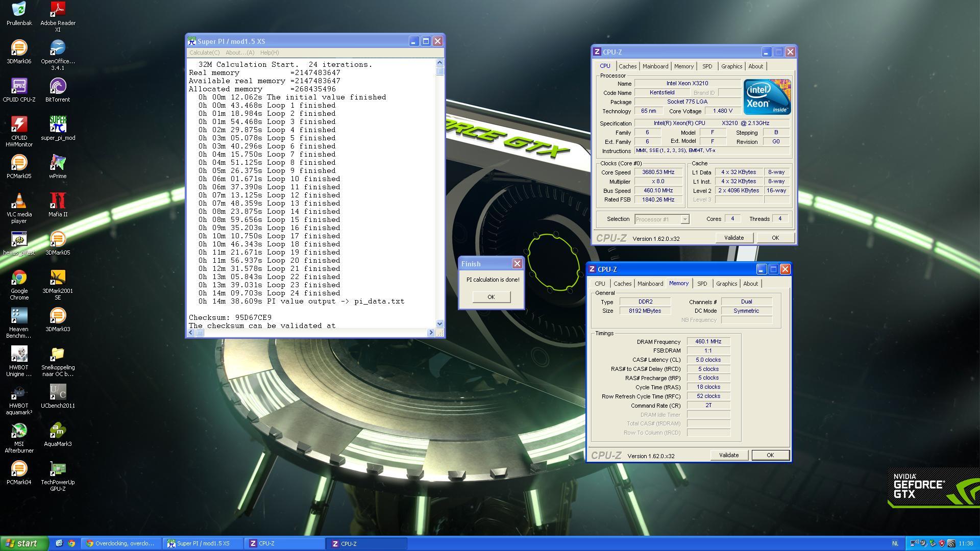Open Adobe Reader XI desktop icon

[x=58, y=16]
